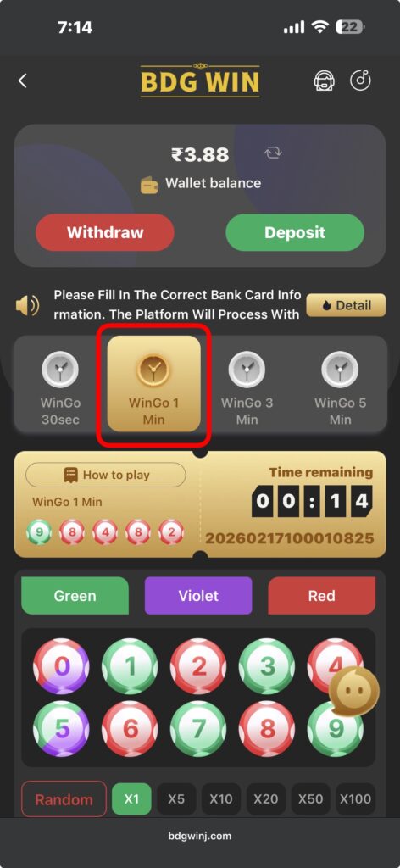Click the Deposit button
The image size is (400, 868).
(295, 232)
